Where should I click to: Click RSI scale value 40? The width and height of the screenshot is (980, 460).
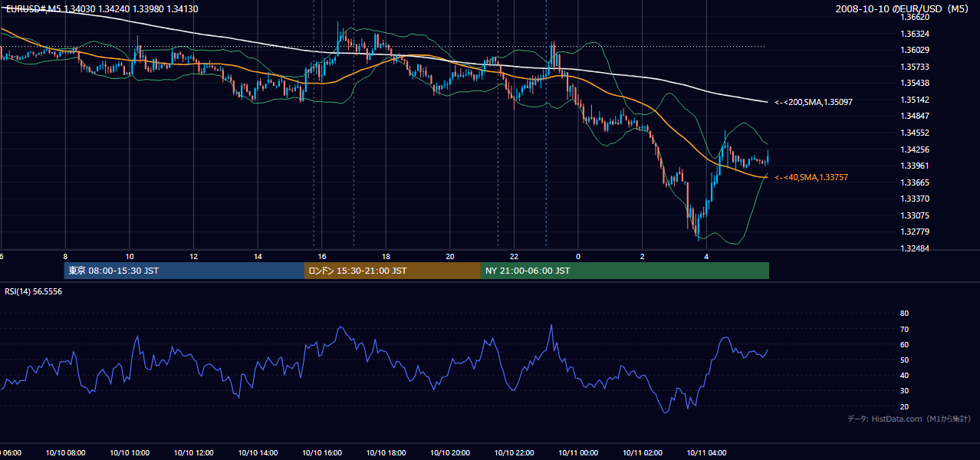[x=904, y=376]
